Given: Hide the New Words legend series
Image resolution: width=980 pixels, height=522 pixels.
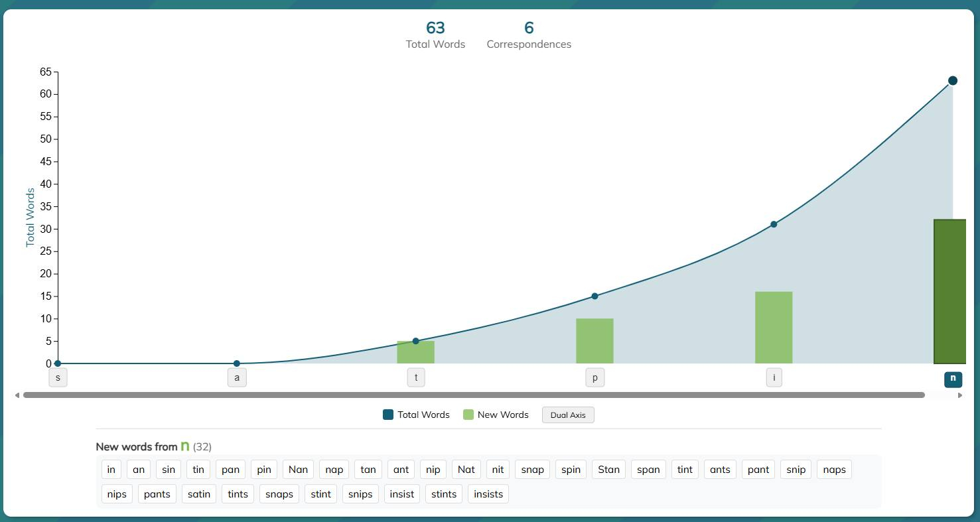Looking at the screenshot, I should (x=496, y=415).
